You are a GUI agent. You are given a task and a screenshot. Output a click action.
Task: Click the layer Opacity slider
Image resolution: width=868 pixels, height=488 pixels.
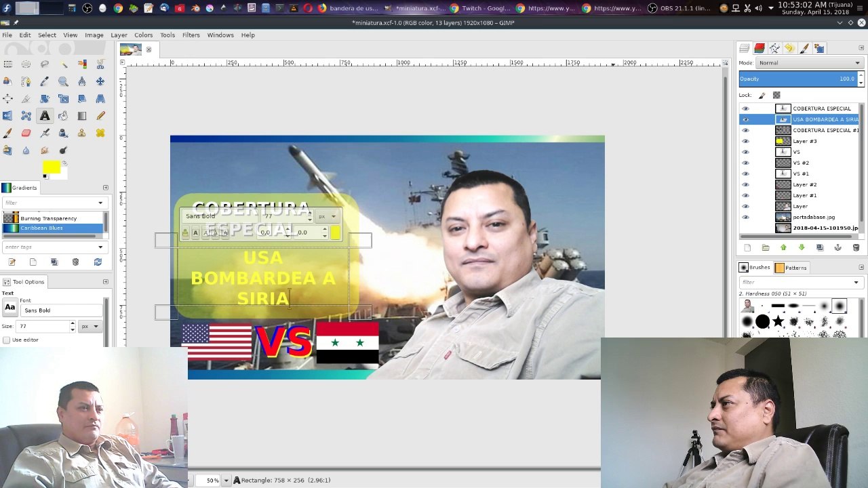click(x=797, y=79)
